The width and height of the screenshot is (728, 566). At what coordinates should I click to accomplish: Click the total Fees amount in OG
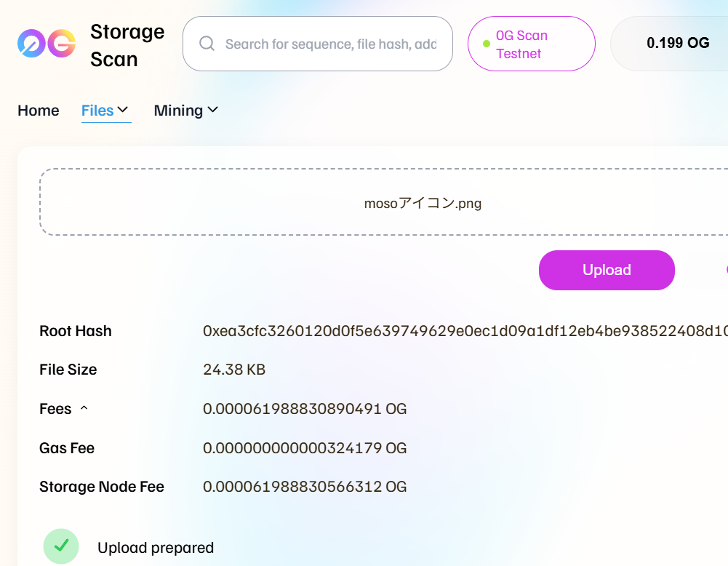(x=305, y=409)
